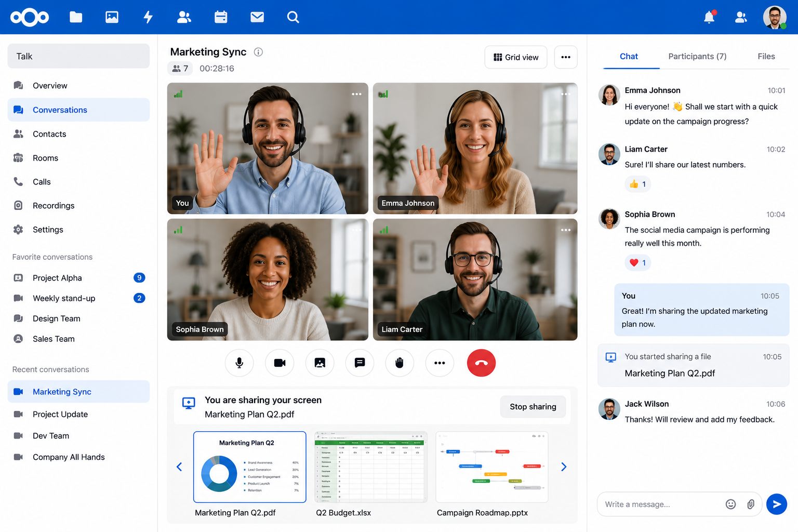Open Company All Hands conversation

click(x=78, y=457)
